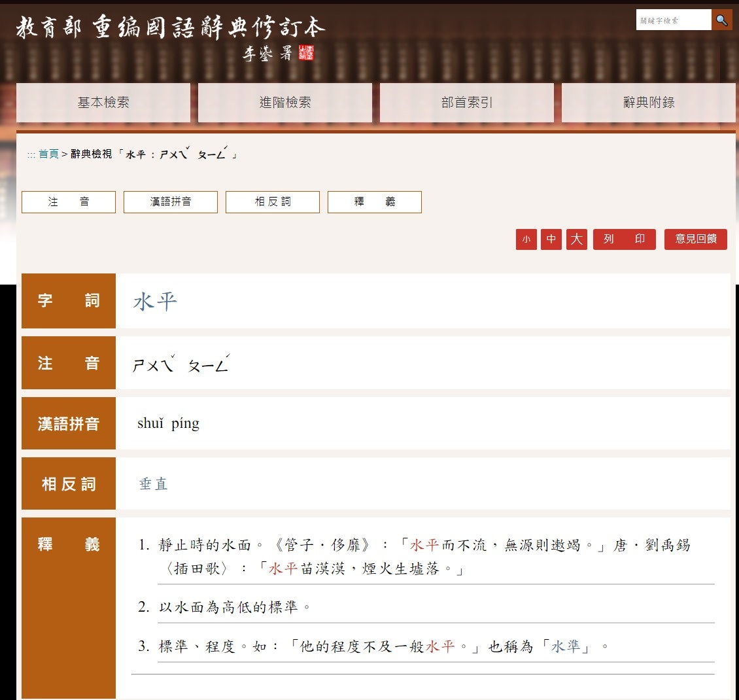Set font size to 大
The width and height of the screenshot is (739, 700).
pos(576,239)
